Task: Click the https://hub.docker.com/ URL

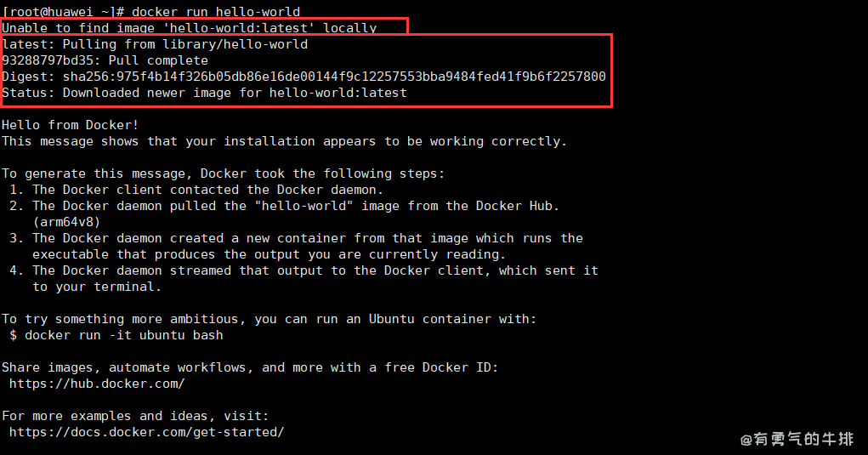Action: click(97, 384)
